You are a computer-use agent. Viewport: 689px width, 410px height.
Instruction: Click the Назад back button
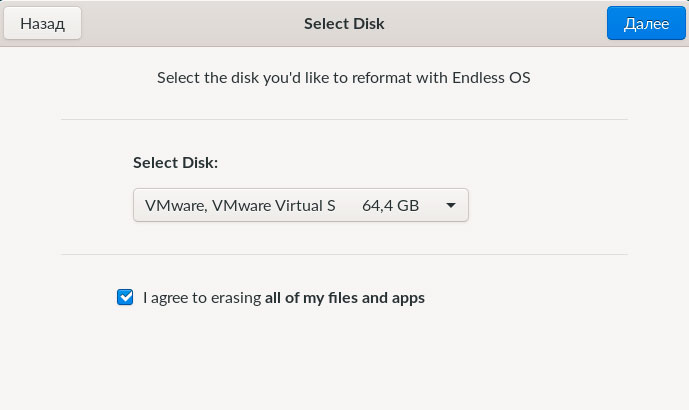point(42,23)
